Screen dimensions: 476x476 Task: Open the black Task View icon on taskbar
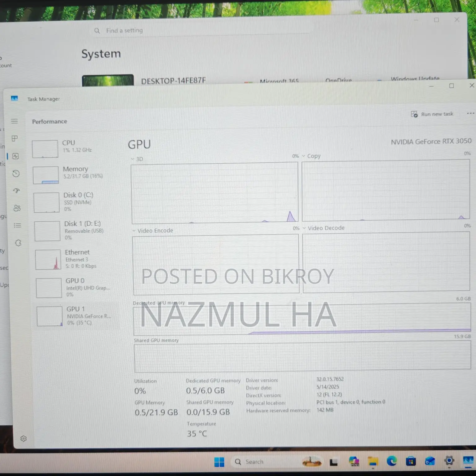[x=334, y=462]
